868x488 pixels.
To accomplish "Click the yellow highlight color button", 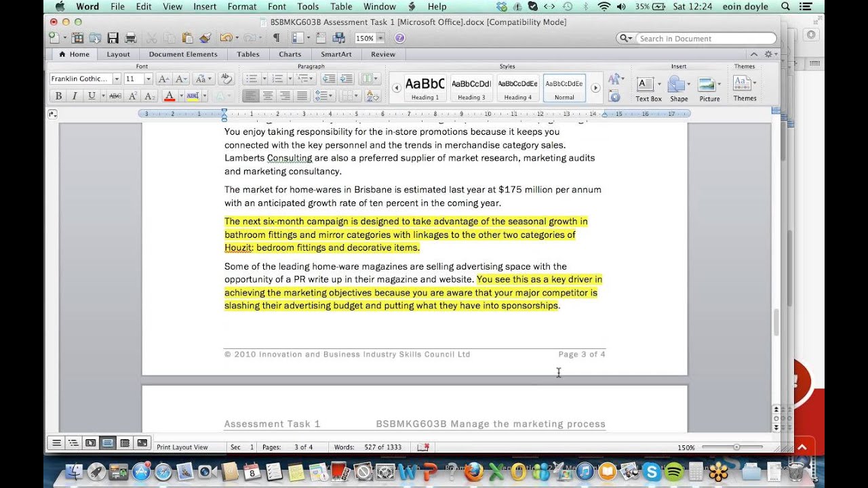I will tap(193, 96).
